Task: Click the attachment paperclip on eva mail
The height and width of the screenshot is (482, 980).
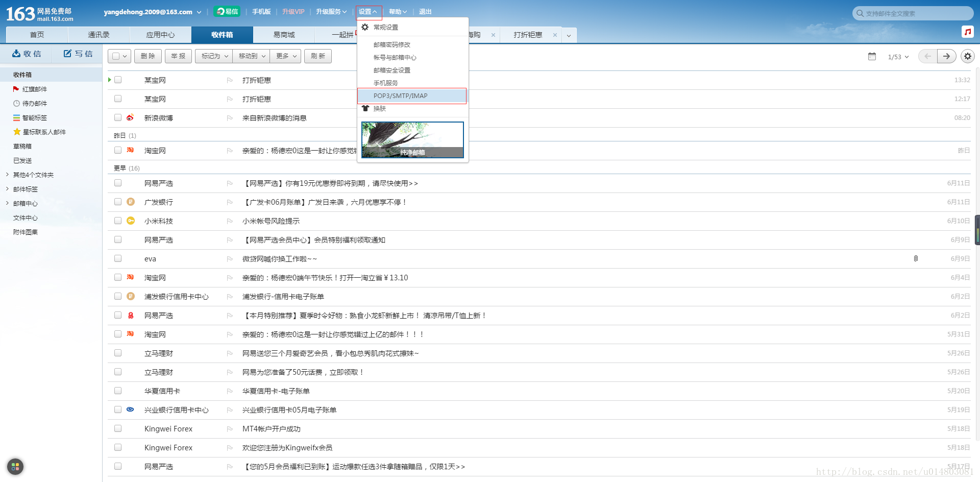Action: coord(916,259)
